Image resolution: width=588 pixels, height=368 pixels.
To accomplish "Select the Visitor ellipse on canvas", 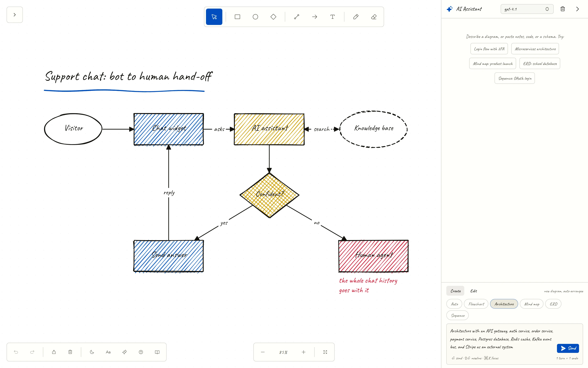I will (x=73, y=129).
